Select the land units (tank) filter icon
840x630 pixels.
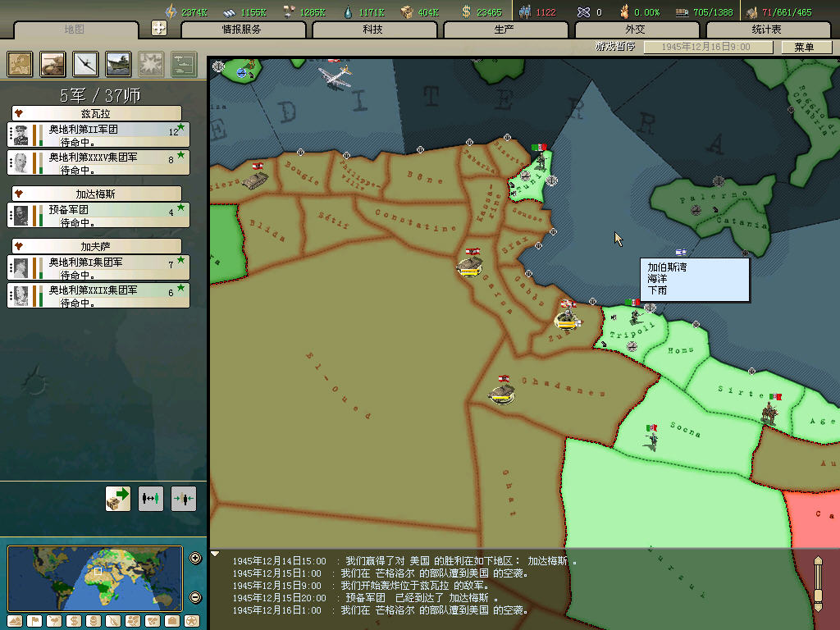tap(52, 64)
